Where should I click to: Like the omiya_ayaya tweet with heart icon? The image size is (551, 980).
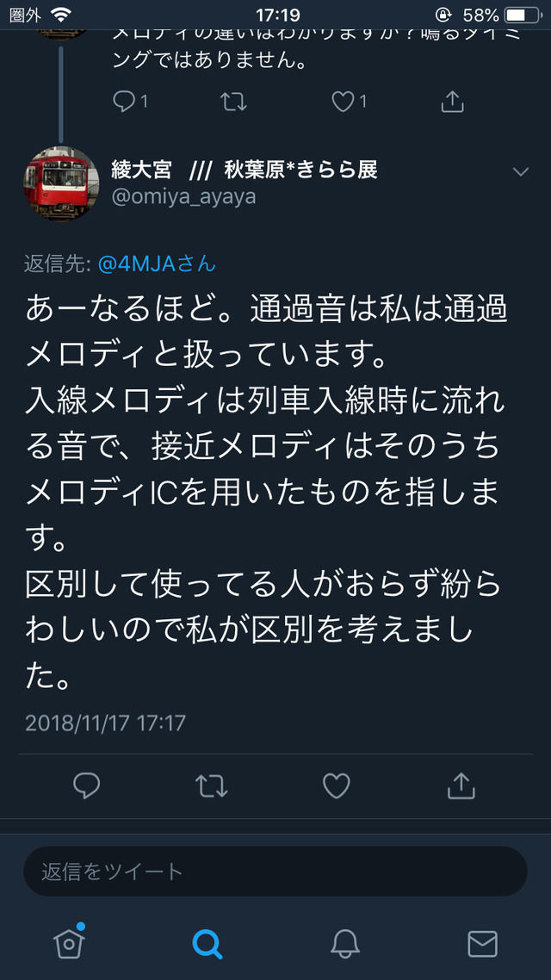(x=336, y=785)
